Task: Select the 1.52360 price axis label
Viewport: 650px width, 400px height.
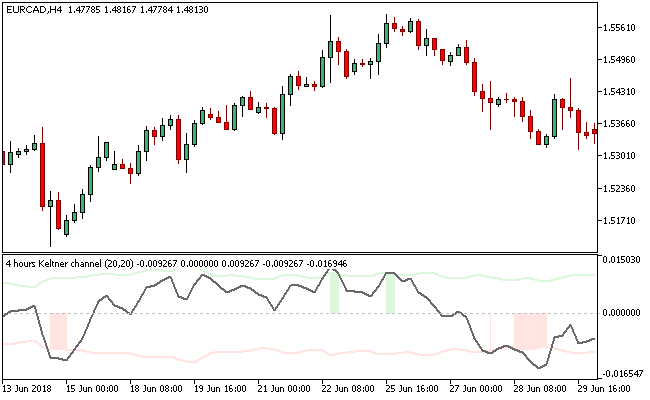Action: (x=619, y=189)
